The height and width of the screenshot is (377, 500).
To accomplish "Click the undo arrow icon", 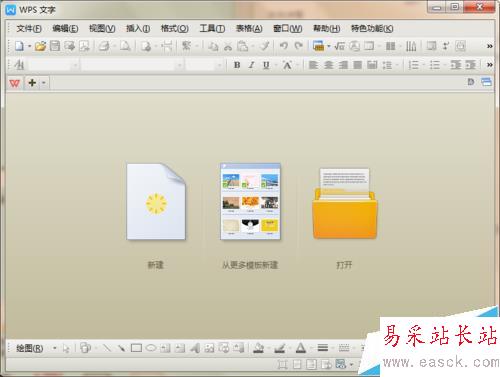I will point(284,46).
